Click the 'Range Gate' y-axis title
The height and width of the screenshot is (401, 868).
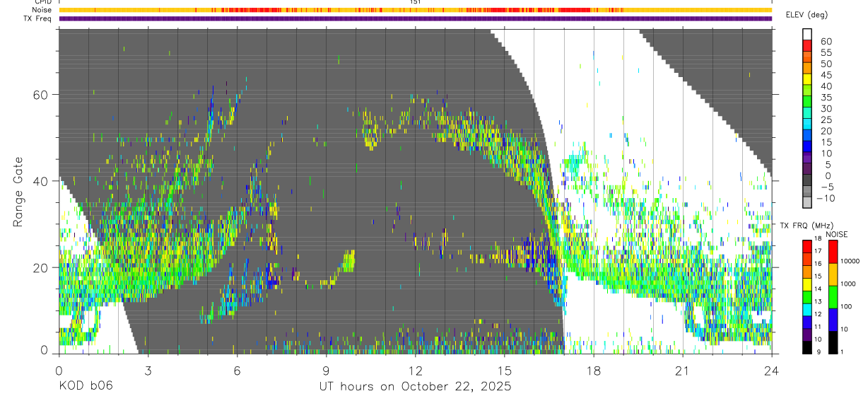coord(18,192)
